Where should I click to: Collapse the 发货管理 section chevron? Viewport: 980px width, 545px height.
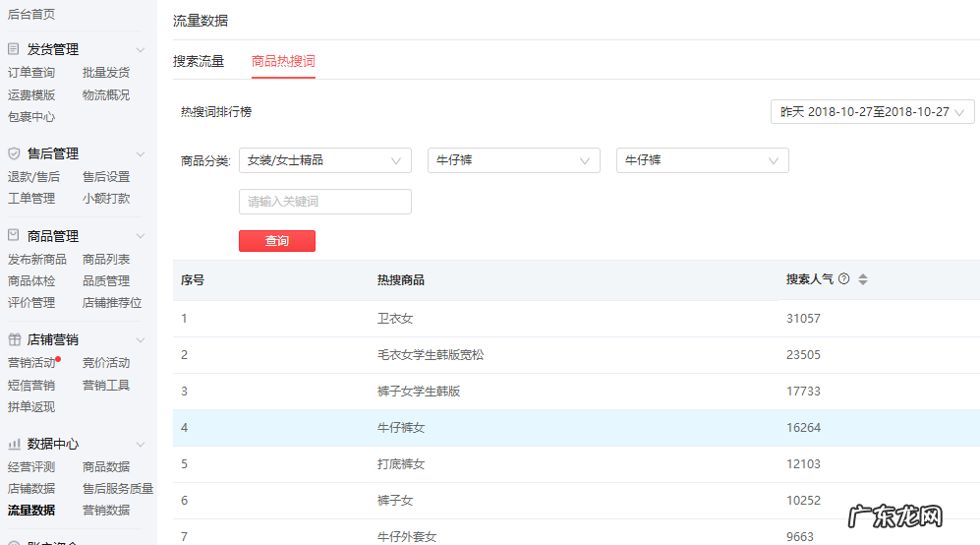[x=141, y=49]
